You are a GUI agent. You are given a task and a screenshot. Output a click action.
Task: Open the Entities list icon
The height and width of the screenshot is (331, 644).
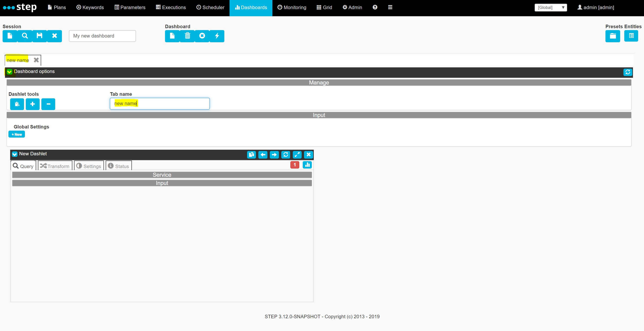pos(631,36)
